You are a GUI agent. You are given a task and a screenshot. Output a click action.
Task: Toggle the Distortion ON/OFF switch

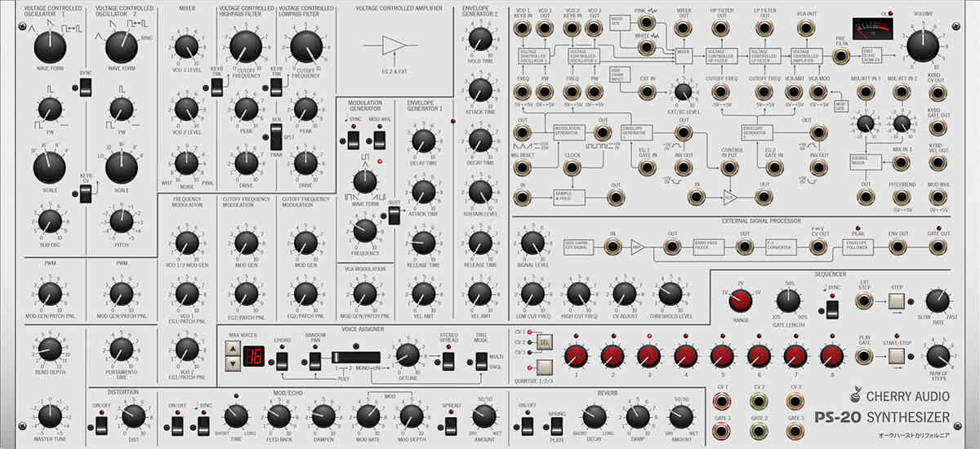(101, 425)
